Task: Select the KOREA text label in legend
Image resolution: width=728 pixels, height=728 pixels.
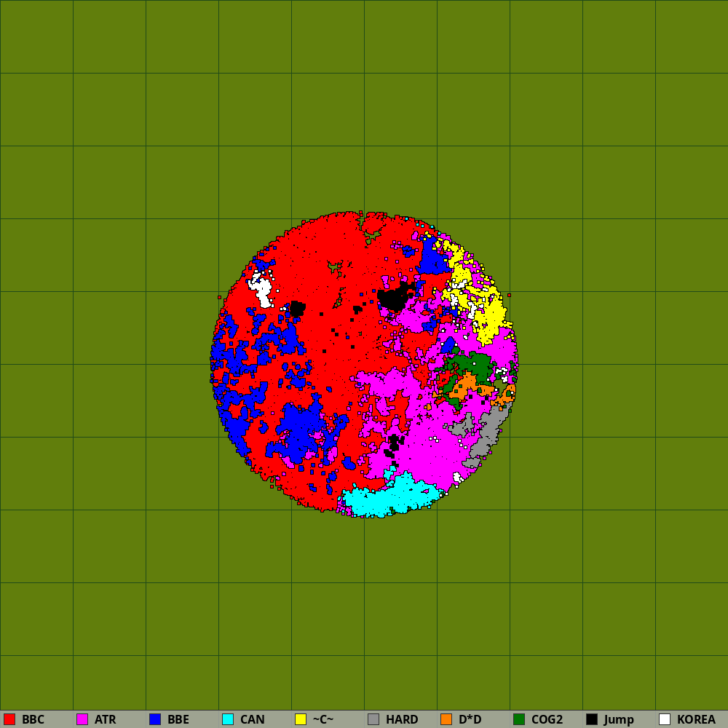Action: click(696, 719)
